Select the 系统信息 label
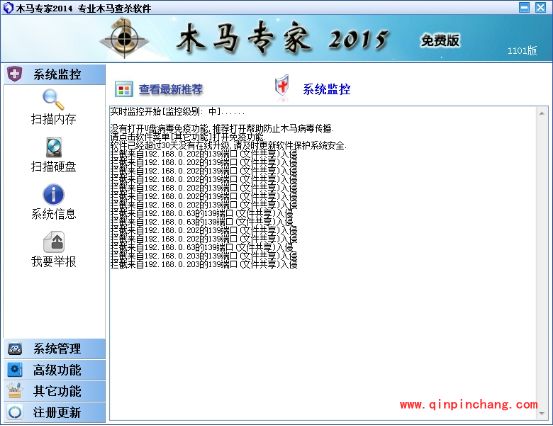The image size is (553, 426). [x=53, y=214]
